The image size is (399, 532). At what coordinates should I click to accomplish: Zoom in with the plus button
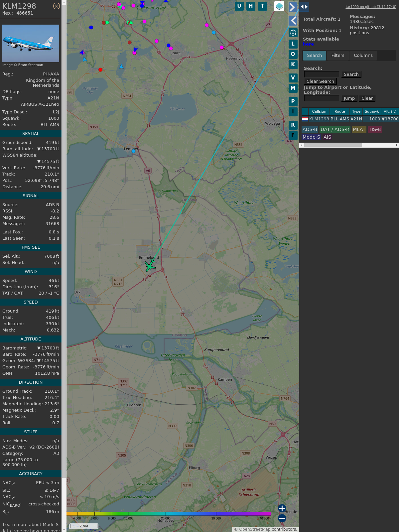point(282,508)
